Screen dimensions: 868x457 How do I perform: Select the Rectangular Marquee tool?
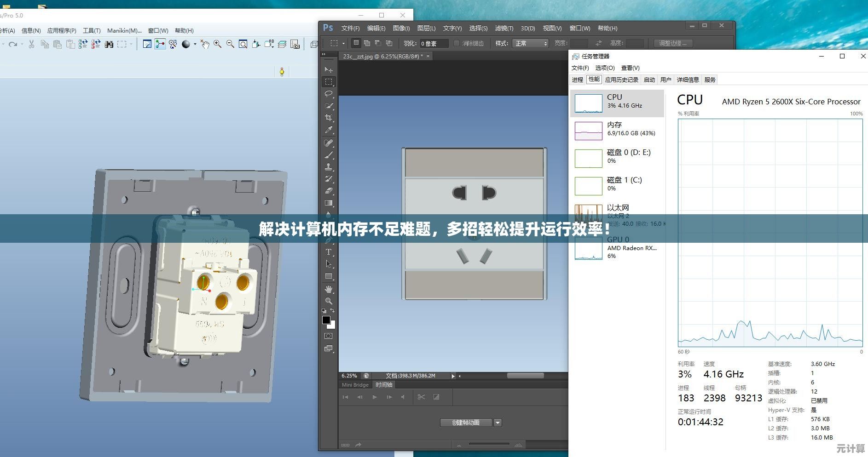(329, 82)
